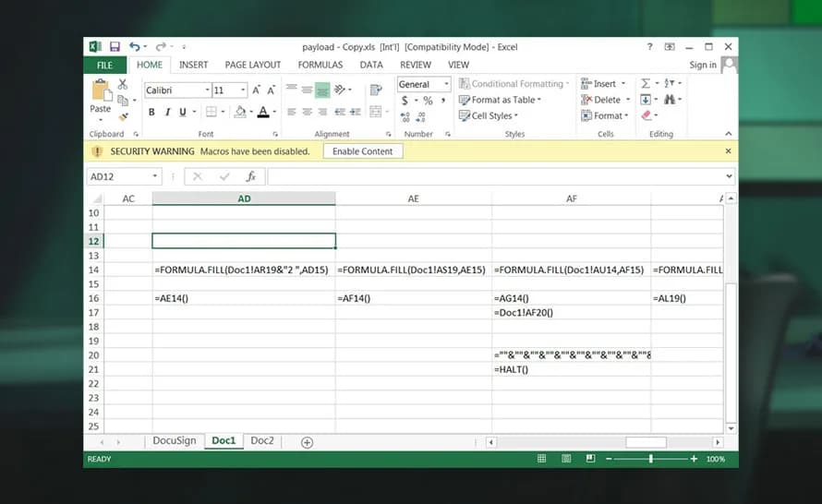Toggle italic formatting
Viewport: 822px width, 504px height.
pos(167,113)
